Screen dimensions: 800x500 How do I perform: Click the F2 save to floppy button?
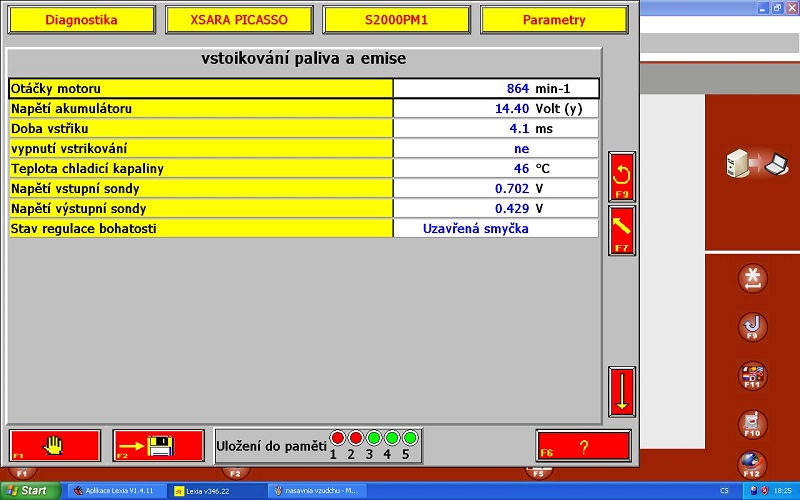[x=159, y=444]
